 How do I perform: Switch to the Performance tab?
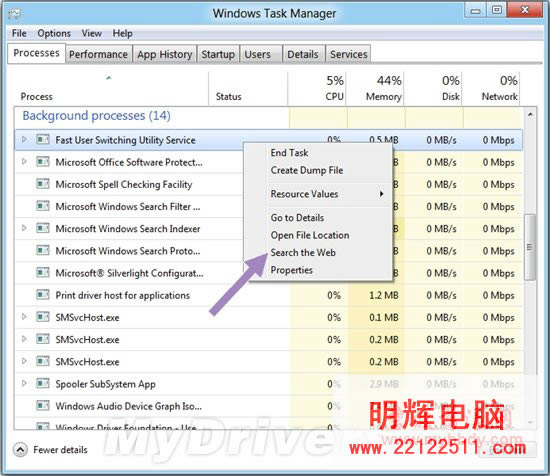point(99,54)
